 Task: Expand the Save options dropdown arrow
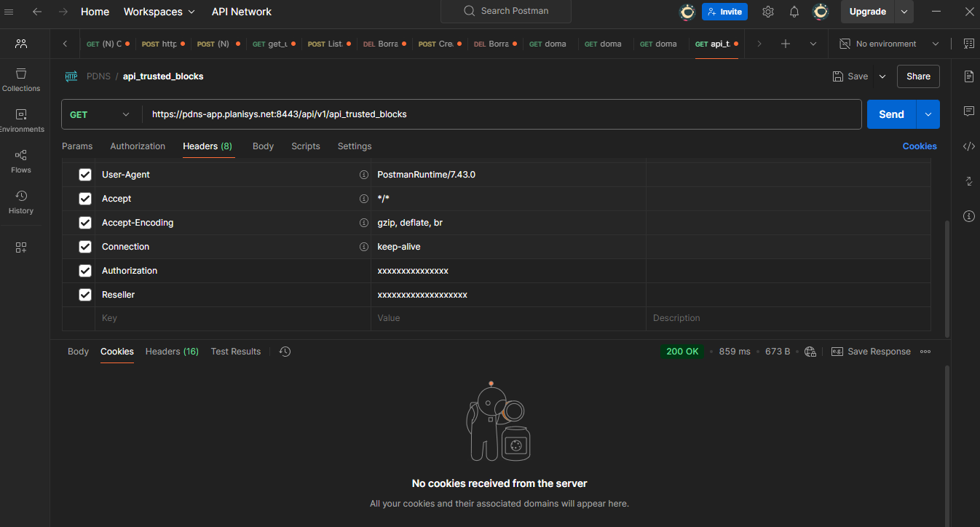882,76
